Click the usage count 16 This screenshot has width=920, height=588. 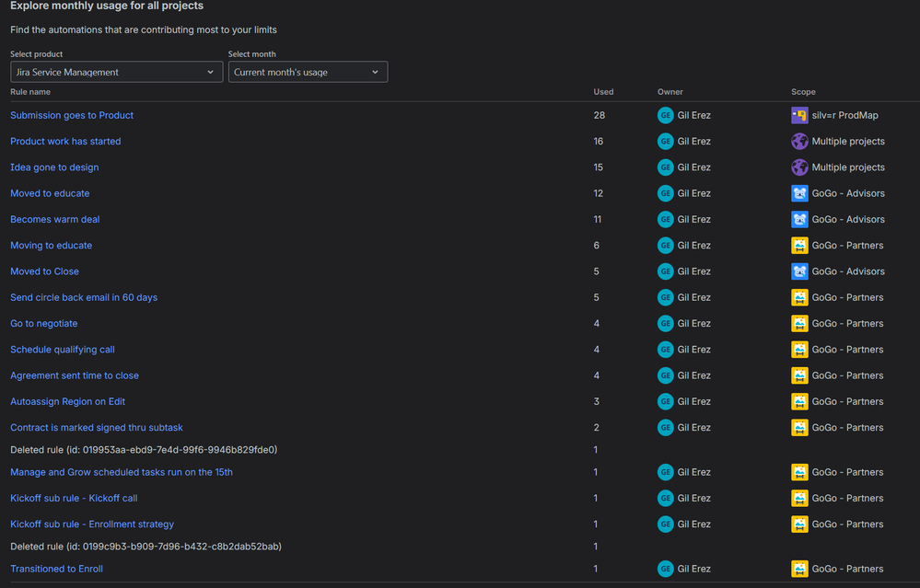pyautogui.click(x=599, y=142)
